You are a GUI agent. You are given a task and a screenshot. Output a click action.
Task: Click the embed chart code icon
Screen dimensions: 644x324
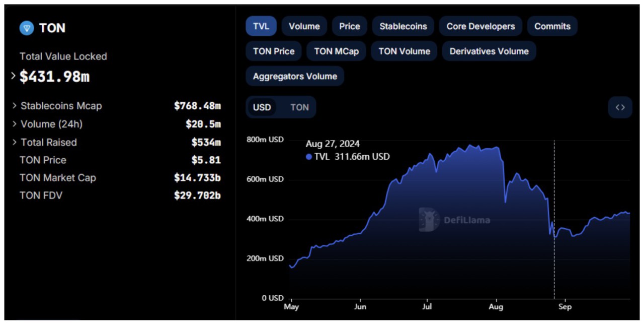click(x=620, y=107)
